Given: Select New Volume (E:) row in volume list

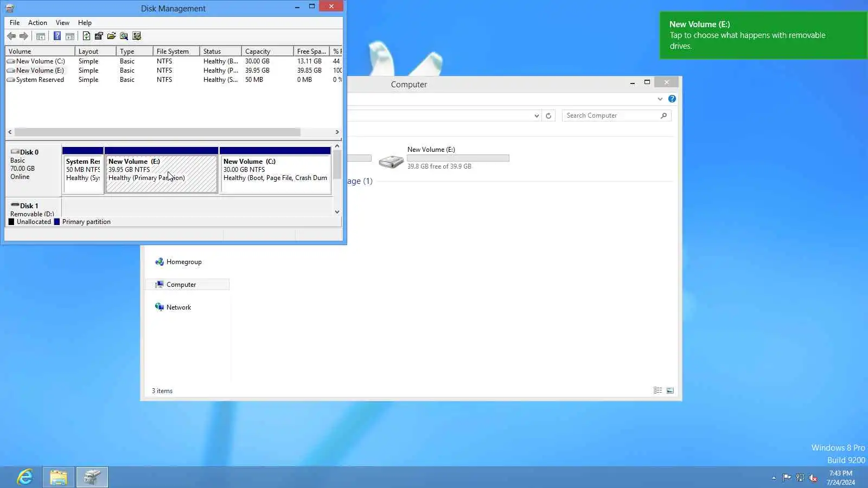Looking at the screenshot, I should (174, 70).
